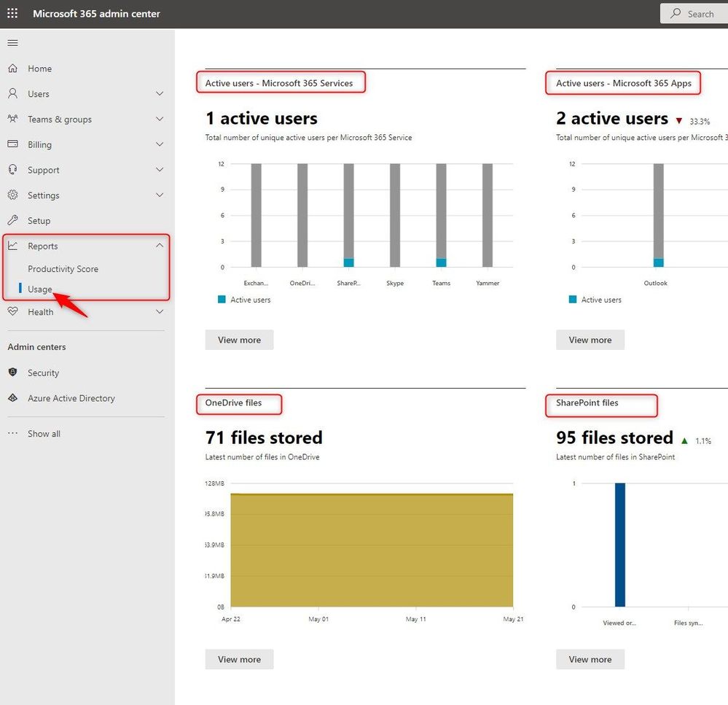Click the Teams & groups icon
This screenshot has height=705, width=728.
[x=13, y=119]
